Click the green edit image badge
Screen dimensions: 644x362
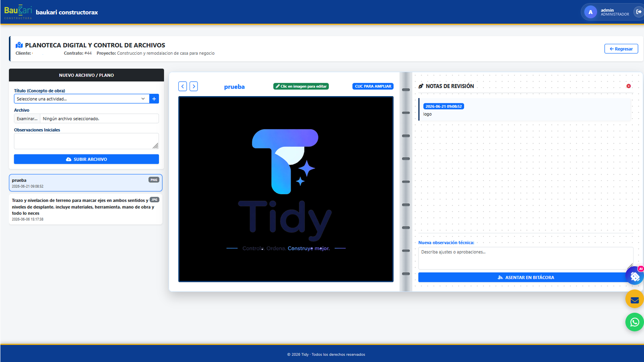[x=301, y=86]
